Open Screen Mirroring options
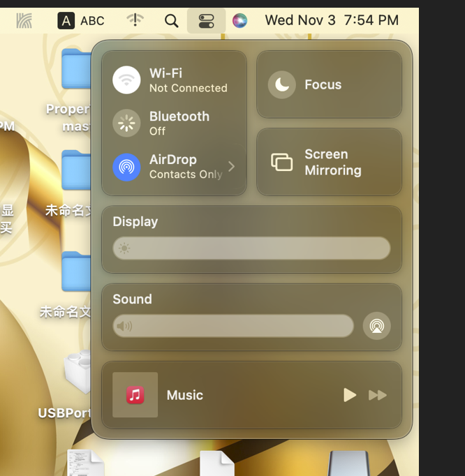This screenshot has width=465, height=476. click(329, 162)
